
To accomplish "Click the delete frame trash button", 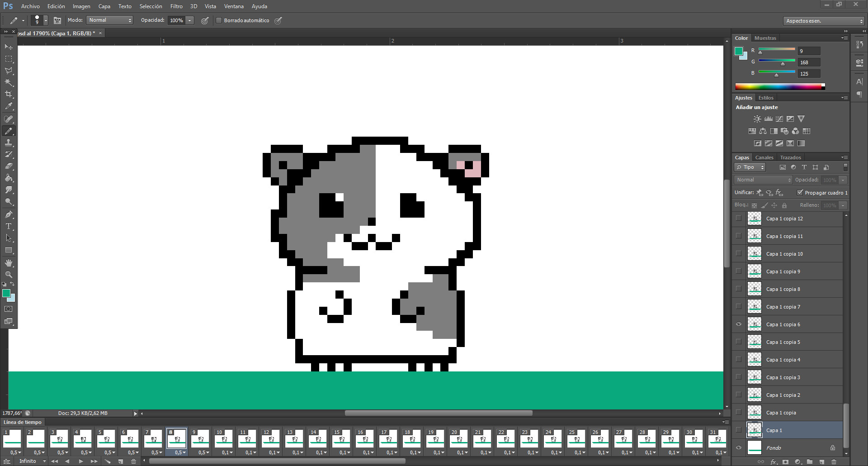I will click(133, 461).
